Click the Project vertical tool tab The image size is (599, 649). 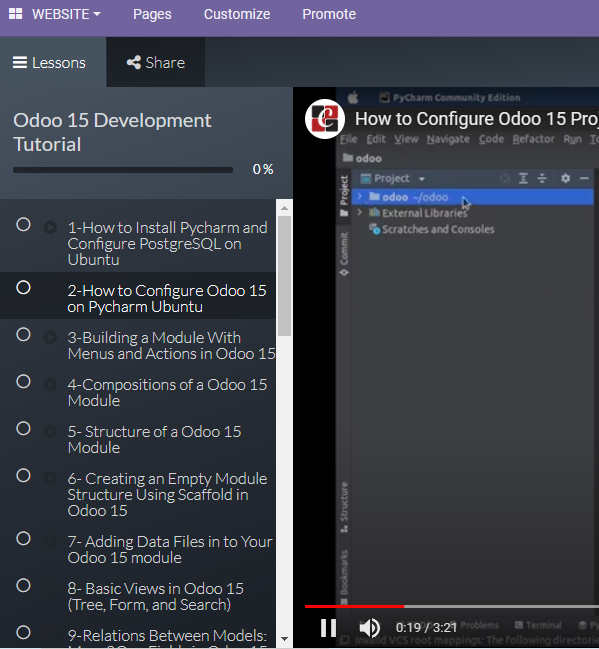click(x=344, y=195)
